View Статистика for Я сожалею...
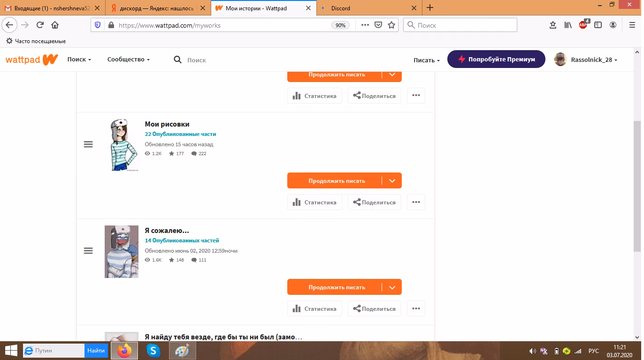 (314, 308)
